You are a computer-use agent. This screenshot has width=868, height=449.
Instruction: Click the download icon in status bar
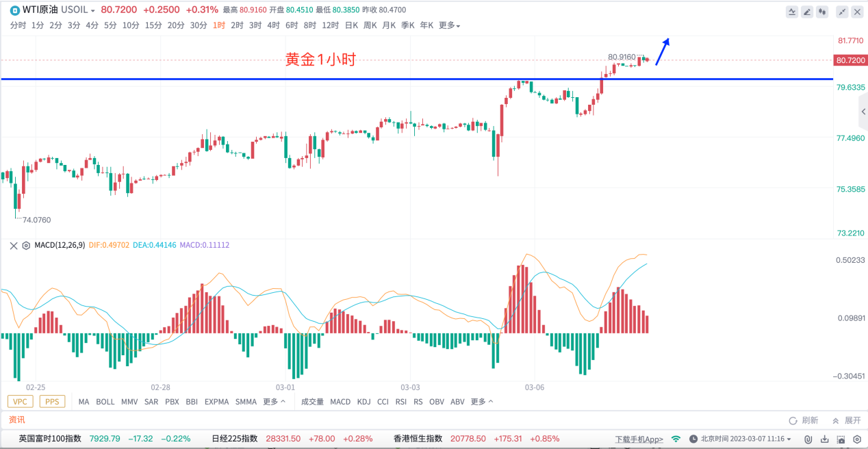coord(824,439)
